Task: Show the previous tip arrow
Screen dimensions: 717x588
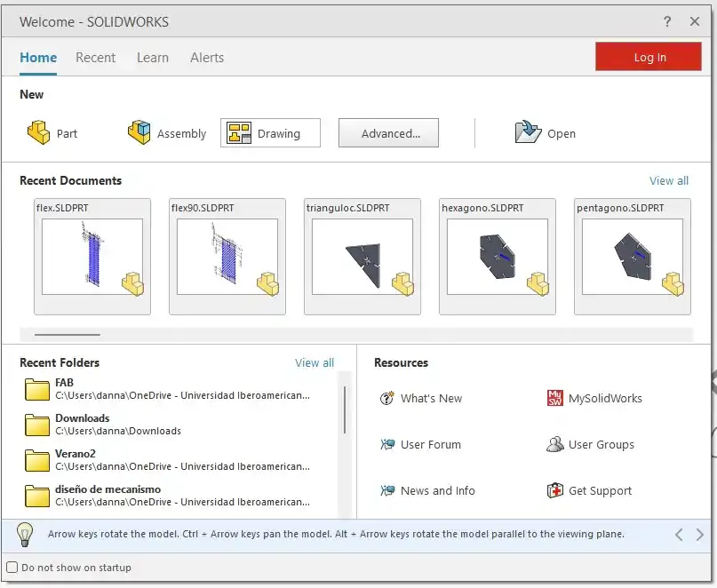Action: (679, 535)
